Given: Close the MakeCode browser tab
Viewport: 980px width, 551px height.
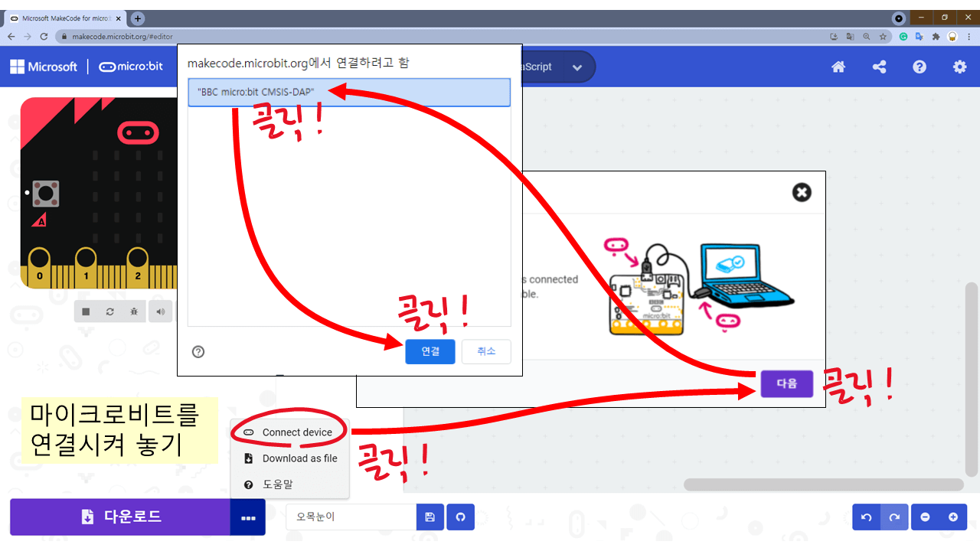Looking at the screenshot, I should click(119, 18).
